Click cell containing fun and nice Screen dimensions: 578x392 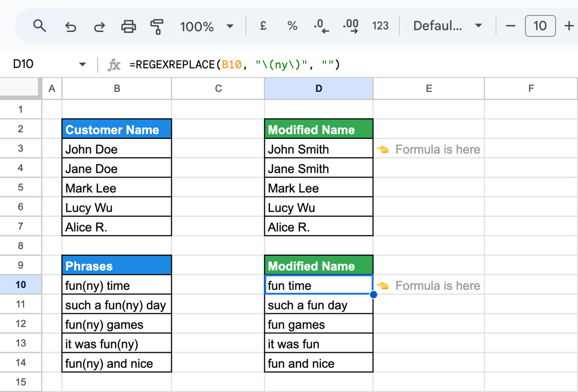click(x=319, y=362)
